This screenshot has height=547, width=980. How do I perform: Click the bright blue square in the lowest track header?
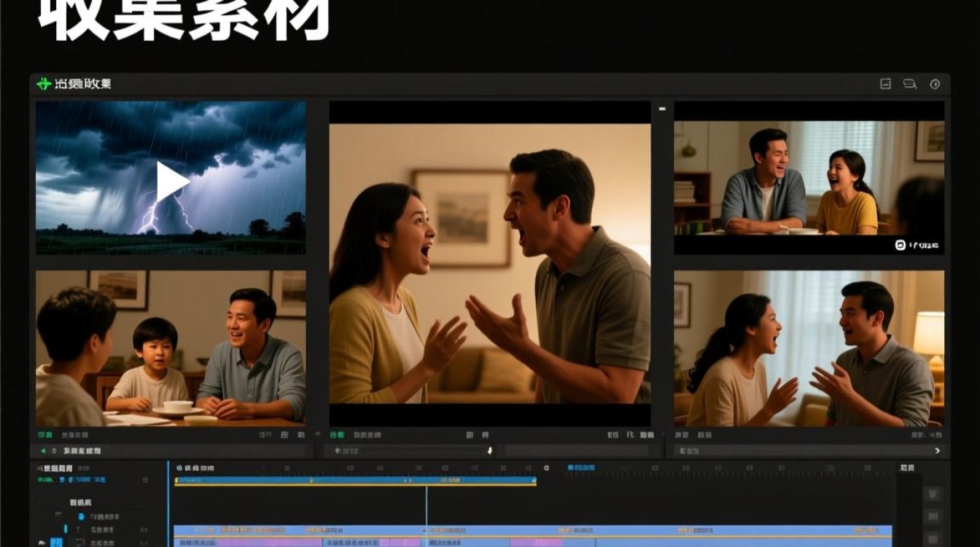[56, 542]
